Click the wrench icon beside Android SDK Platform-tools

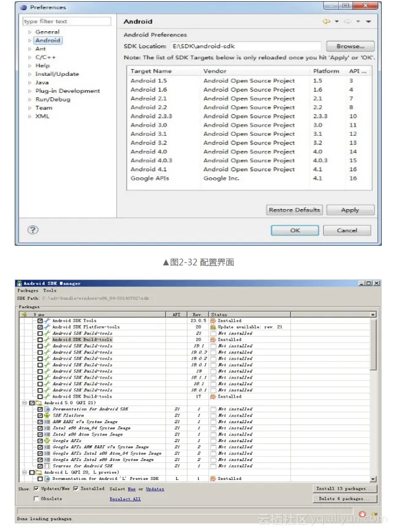(47, 327)
